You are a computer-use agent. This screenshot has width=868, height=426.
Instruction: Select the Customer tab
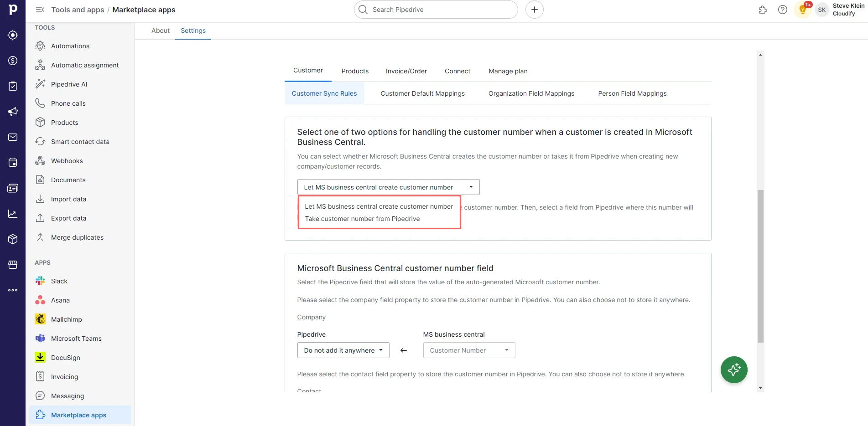308,71
